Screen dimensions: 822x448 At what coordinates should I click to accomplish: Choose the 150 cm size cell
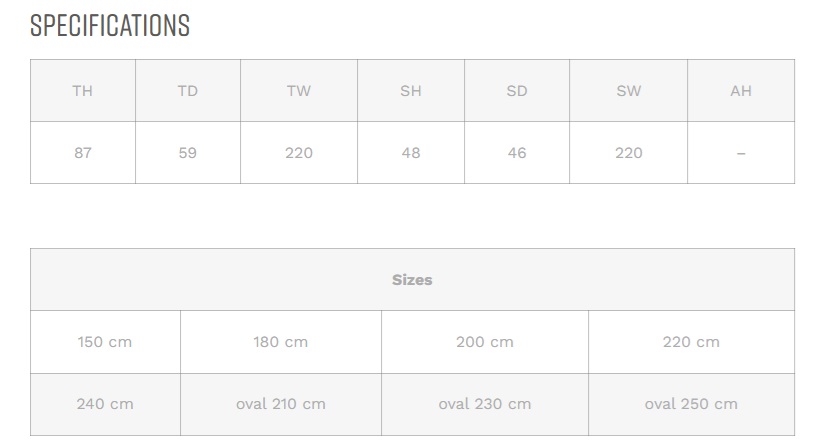coord(105,342)
